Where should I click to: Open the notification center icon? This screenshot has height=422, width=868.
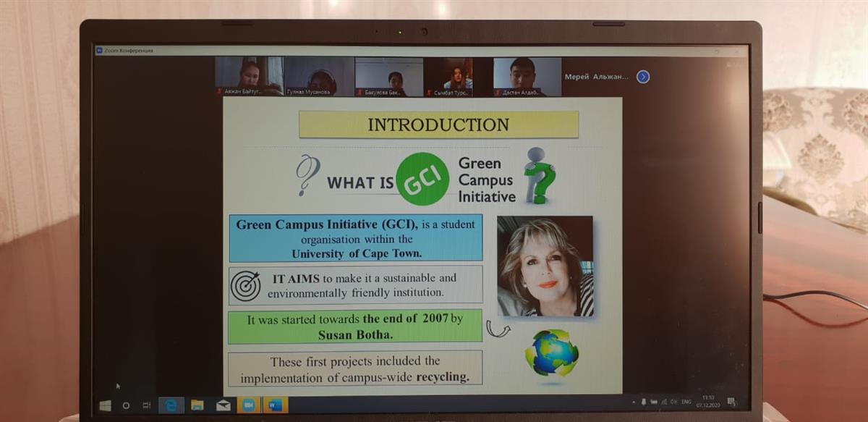[x=731, y=402]
